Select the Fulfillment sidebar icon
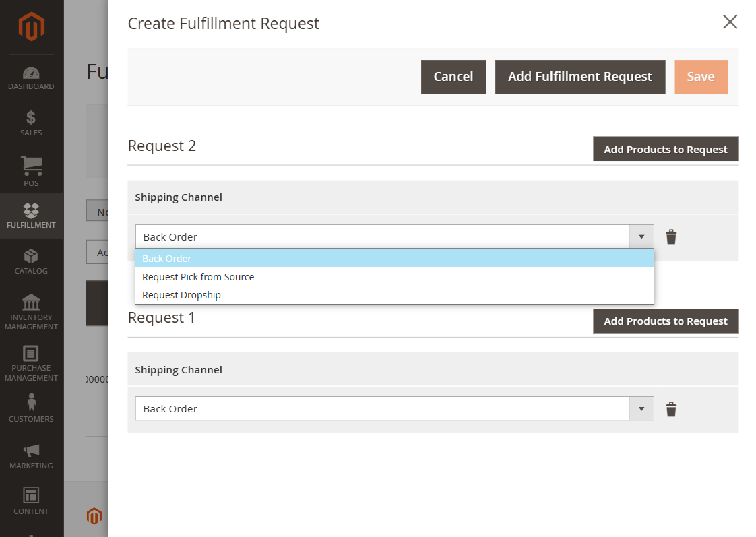 tap(31, 214)
